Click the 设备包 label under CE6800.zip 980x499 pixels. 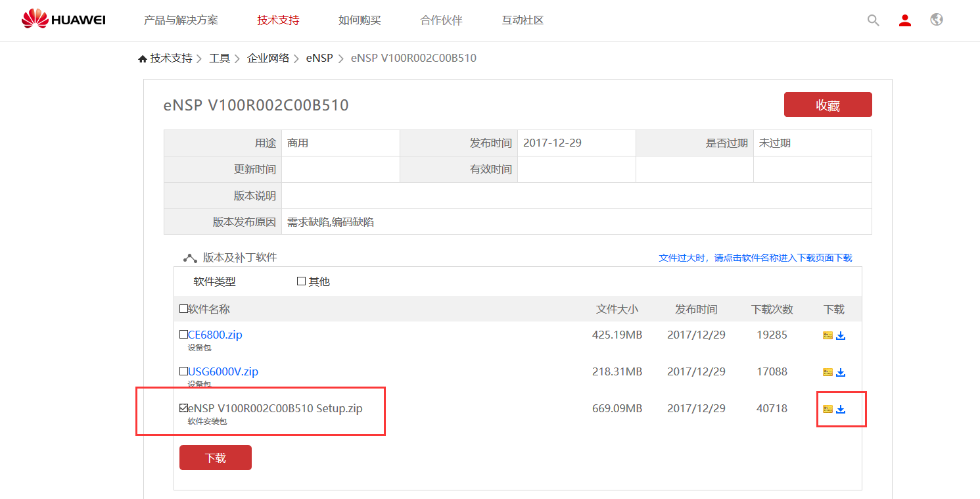click(199, 348)
